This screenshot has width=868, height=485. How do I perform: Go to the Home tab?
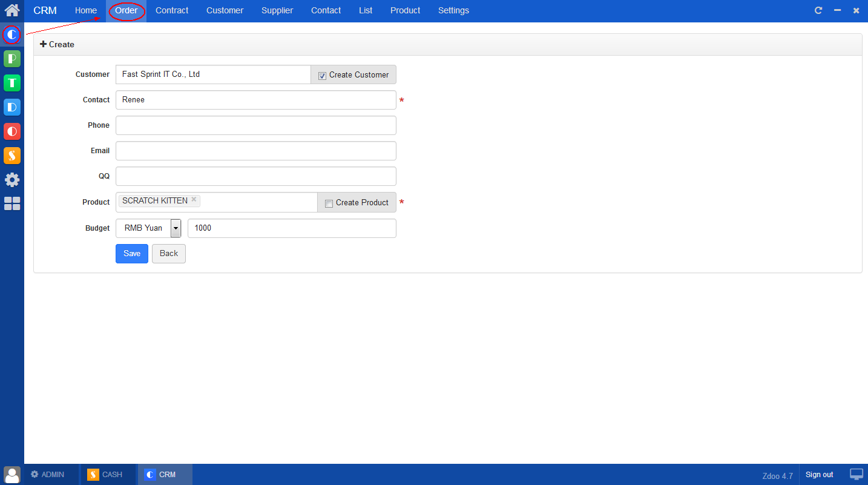(86, 10)
